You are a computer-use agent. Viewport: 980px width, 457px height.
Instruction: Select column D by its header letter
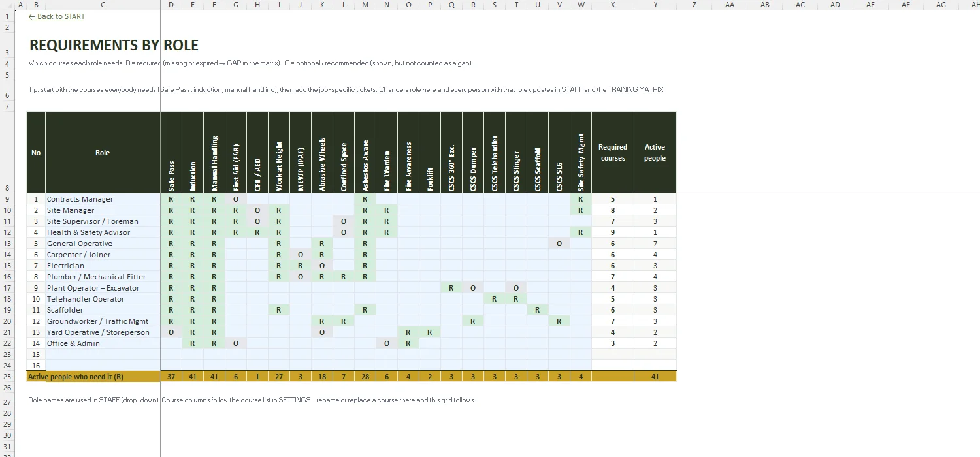(x=171, y=5)
